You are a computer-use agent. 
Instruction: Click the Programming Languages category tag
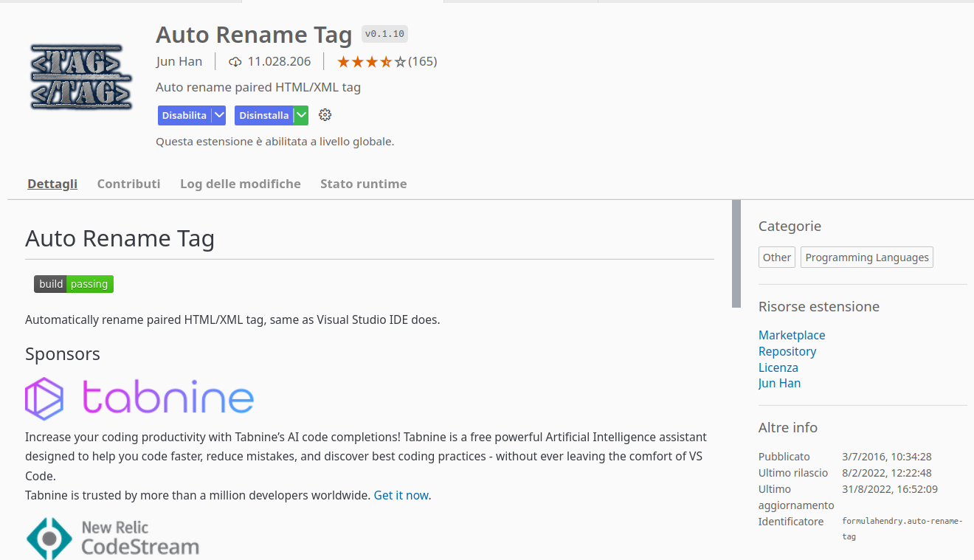tap(866, 257)
